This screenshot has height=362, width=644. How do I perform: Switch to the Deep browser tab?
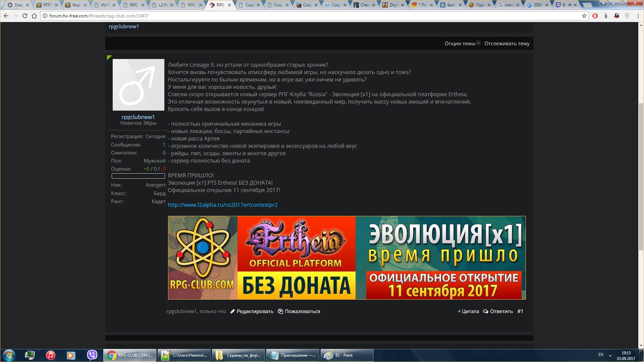18,5
